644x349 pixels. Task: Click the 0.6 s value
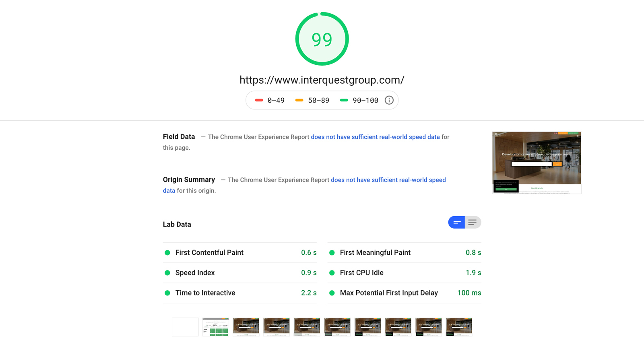pos(309,253)
